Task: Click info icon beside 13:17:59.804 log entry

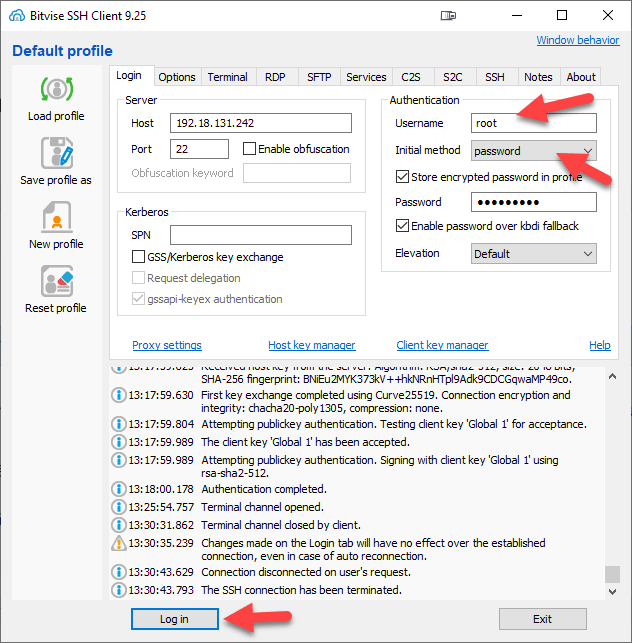Action: pyautogui.click(x=119, y=424)
